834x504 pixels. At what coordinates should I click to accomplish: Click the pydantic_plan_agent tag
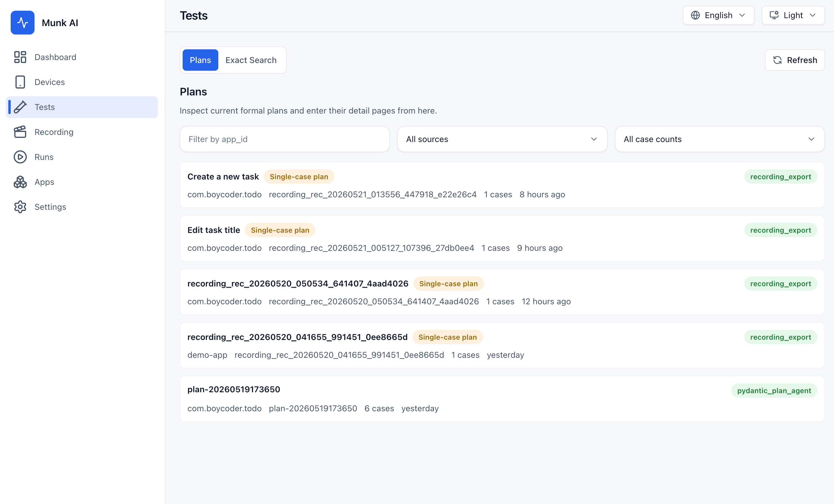point(774,391)
